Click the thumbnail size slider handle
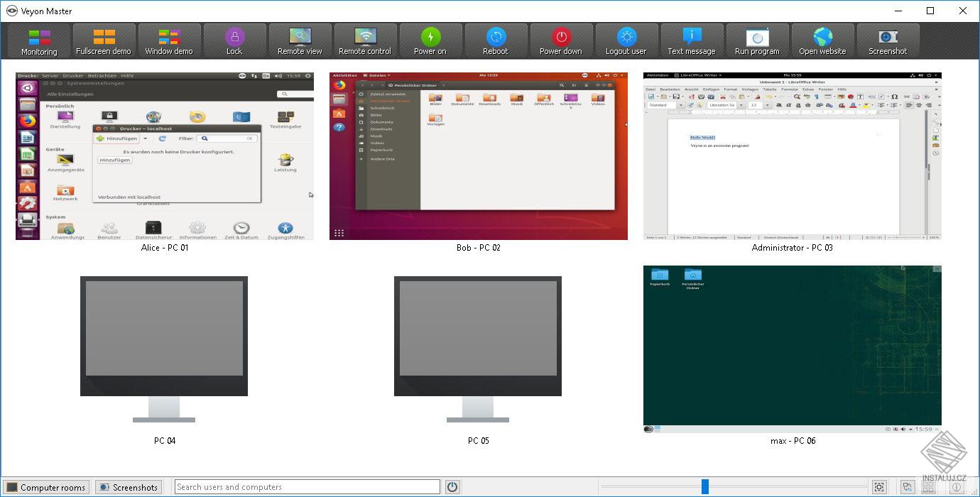Image resolution: width=980 pixels, height=497 pixels. click(704, 486)
